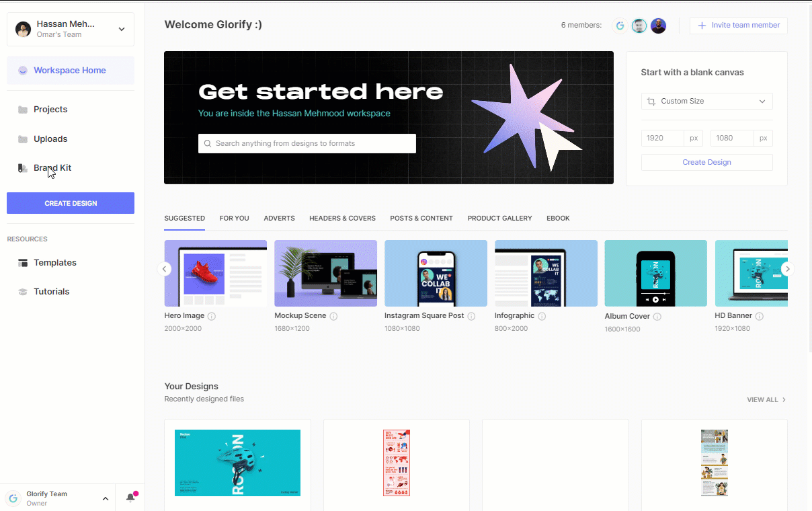Click the Glorify logo member avatar

[620, 26]
